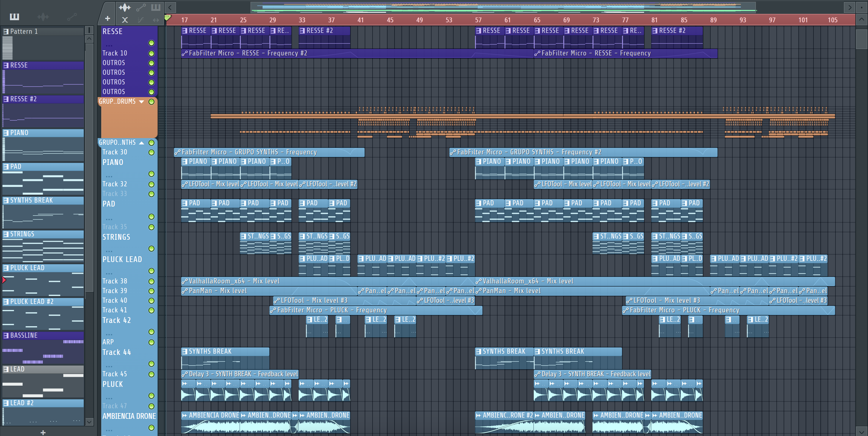Click the pattern icon beside Pattern 1 in picker
The image size is (868, 436).
pos(6,31)
